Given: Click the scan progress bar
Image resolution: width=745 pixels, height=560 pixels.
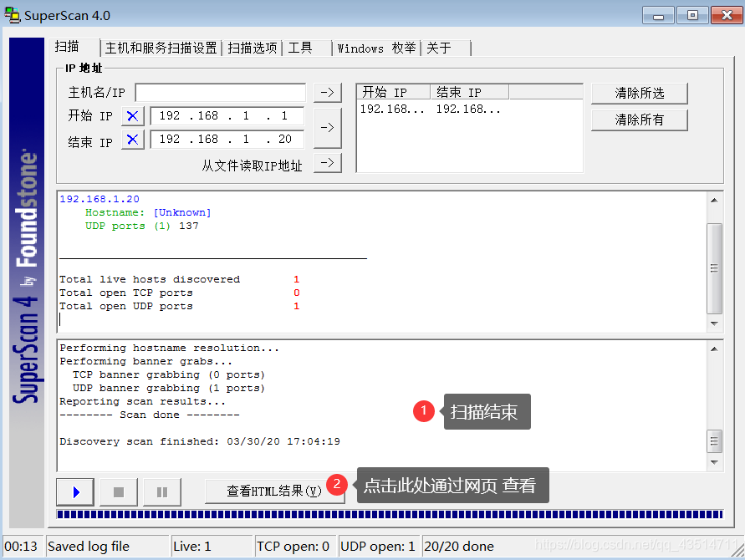Looking at the screenshot, I should click(390, 514).
